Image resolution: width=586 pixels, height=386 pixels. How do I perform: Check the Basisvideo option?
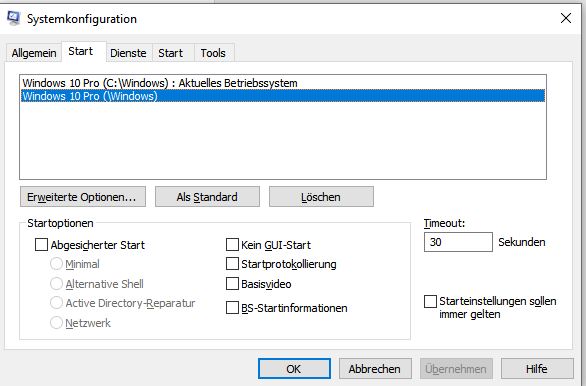click(x=232, y=284)
